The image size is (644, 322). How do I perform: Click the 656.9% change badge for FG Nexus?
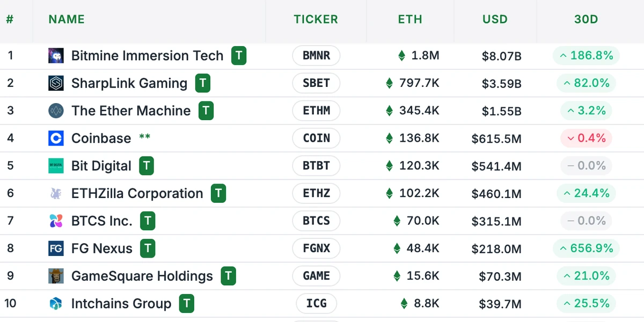[586, 248]
